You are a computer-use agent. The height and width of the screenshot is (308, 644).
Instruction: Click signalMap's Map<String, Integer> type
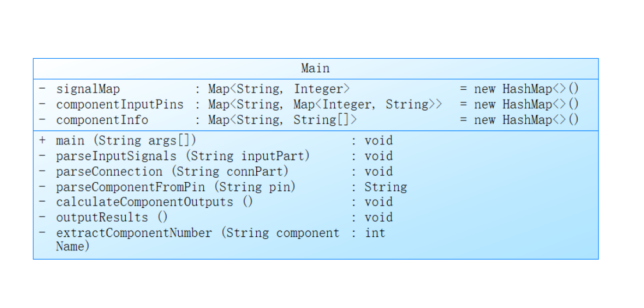(279, 89)
